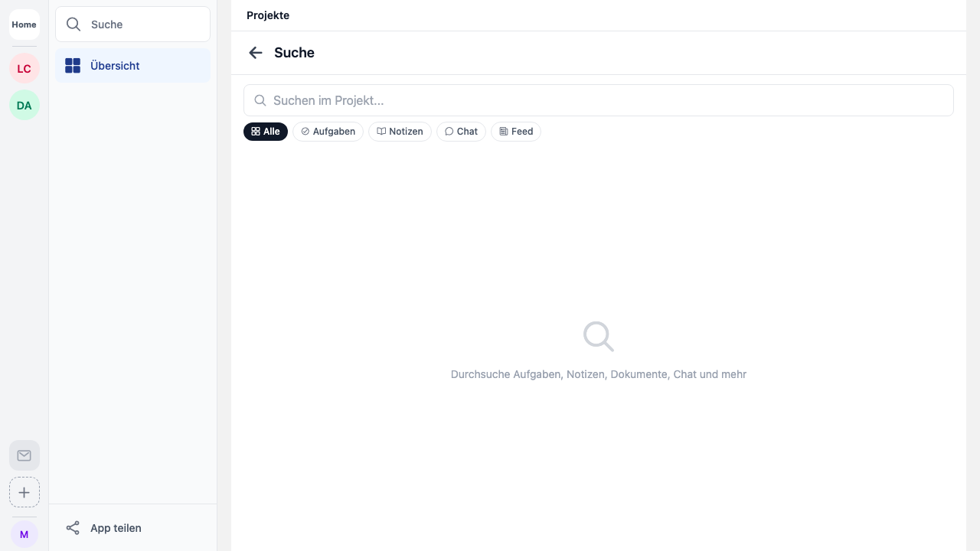Click the share icon beside App teilen
The height and width of the screenshot is (551, 980).
tap(73, 528)
